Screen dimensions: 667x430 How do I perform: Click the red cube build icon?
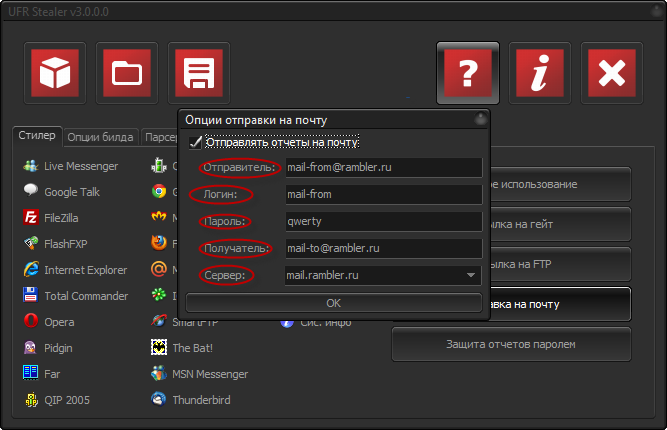tap(55, 73)
